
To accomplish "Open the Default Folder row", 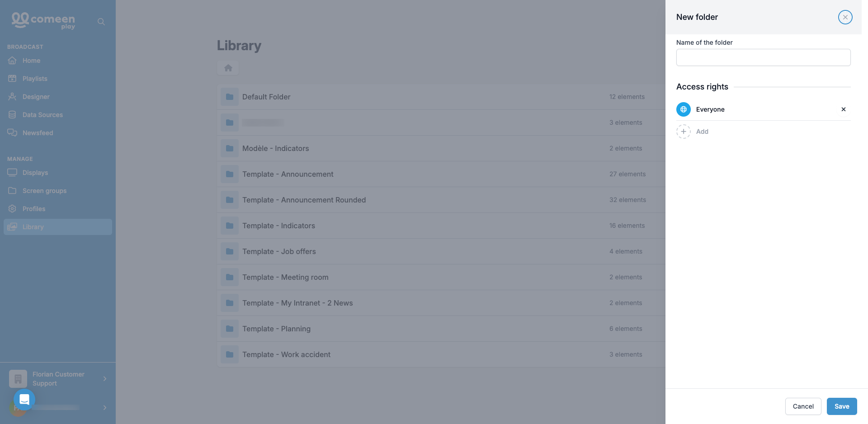I will click(x=441, y=97).
